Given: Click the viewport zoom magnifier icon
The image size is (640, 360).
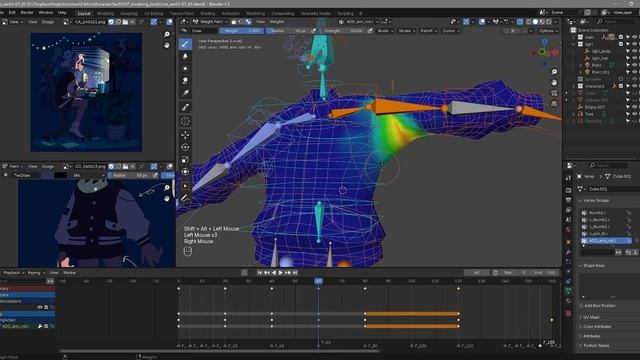Looking at the screenshot, I should 554,72.
